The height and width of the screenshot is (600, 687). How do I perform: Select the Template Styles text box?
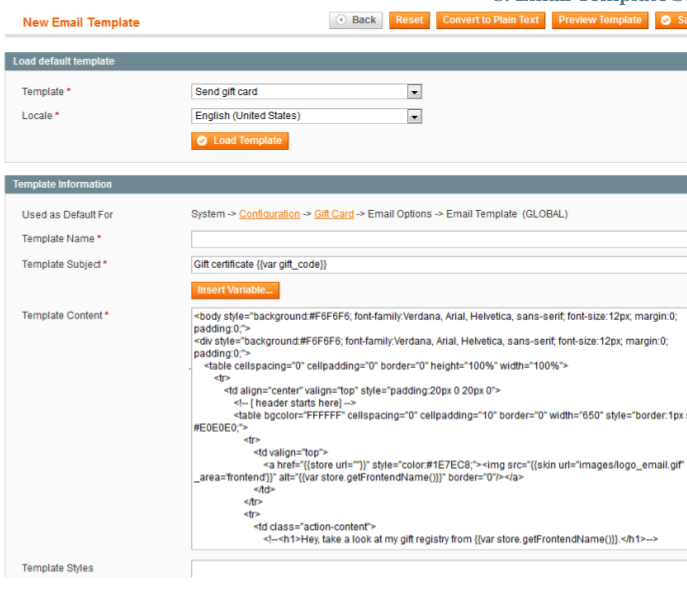tap(438, 569)
